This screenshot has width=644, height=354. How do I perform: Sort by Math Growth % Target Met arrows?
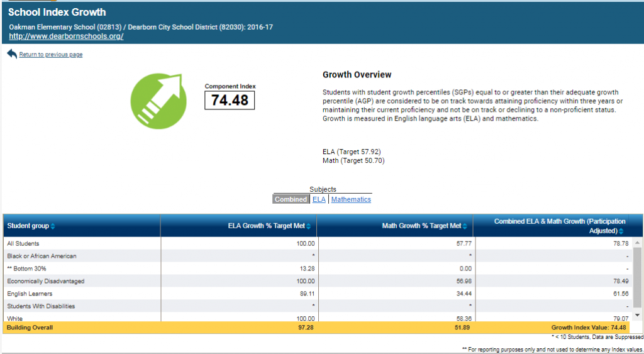pyautogui.click(x=465, y=226)
